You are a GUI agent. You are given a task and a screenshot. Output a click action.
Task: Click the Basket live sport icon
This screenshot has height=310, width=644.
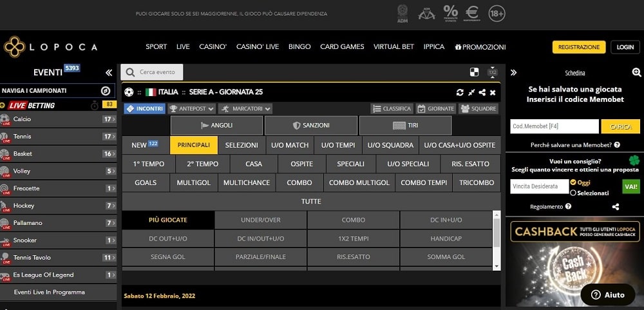click(x=5, y=154)
